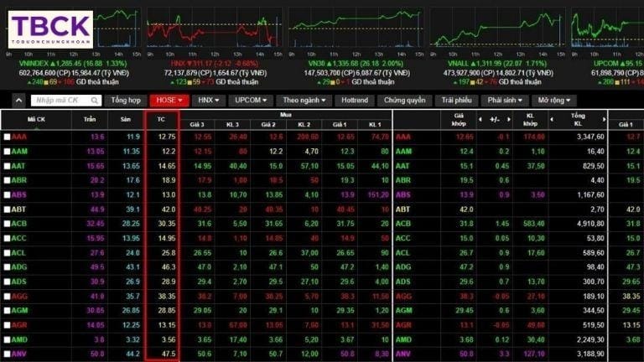Expand the UPCOM dropdown

(x=252, y=101)
